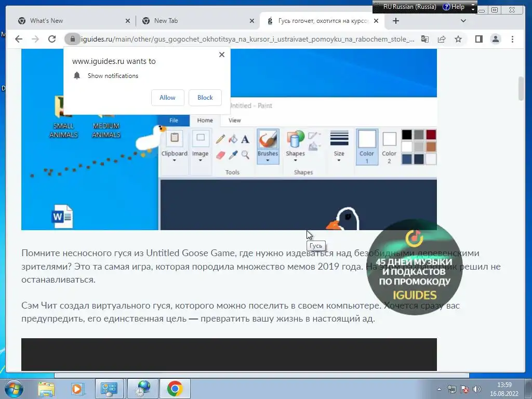The width and height of the screenshot is (532, 399).
Task: View site information via lock icon
Action: [72, 39]
